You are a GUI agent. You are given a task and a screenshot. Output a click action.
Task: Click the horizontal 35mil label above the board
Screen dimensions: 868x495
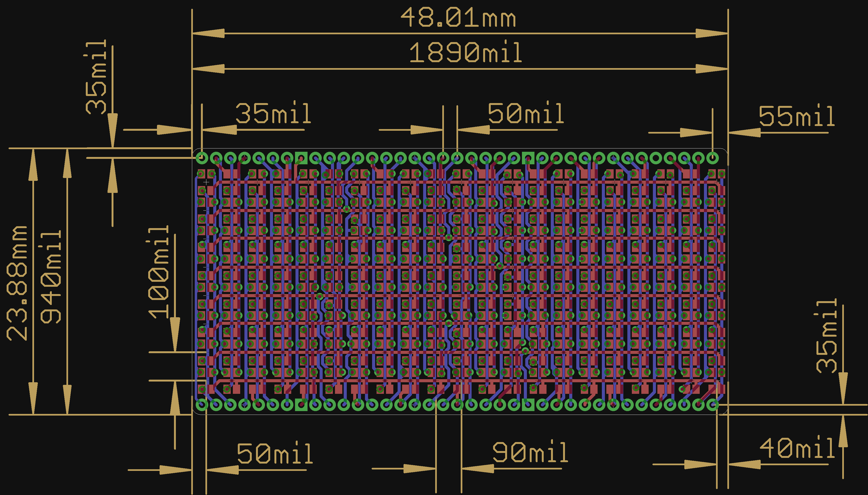(273, 113)
